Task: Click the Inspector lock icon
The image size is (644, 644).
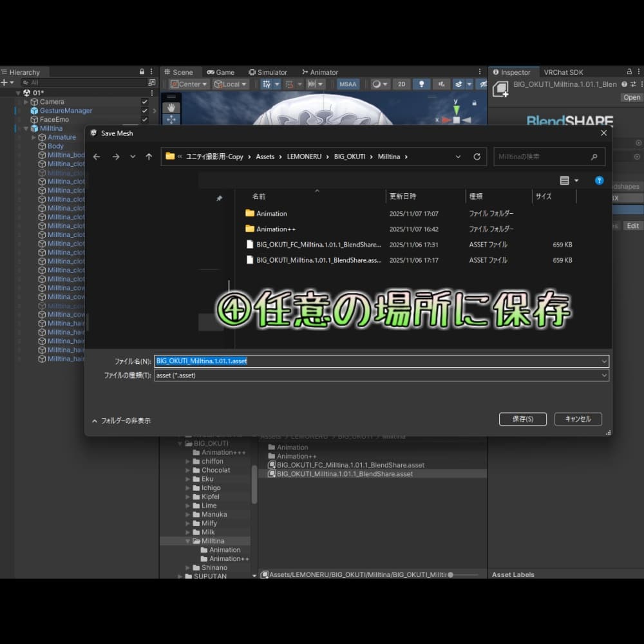Action: point(629,72)
